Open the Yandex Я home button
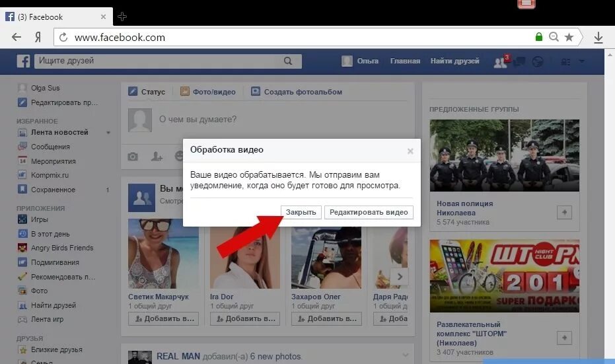Viewport: 615px width, 364px height. coord(38,37)
